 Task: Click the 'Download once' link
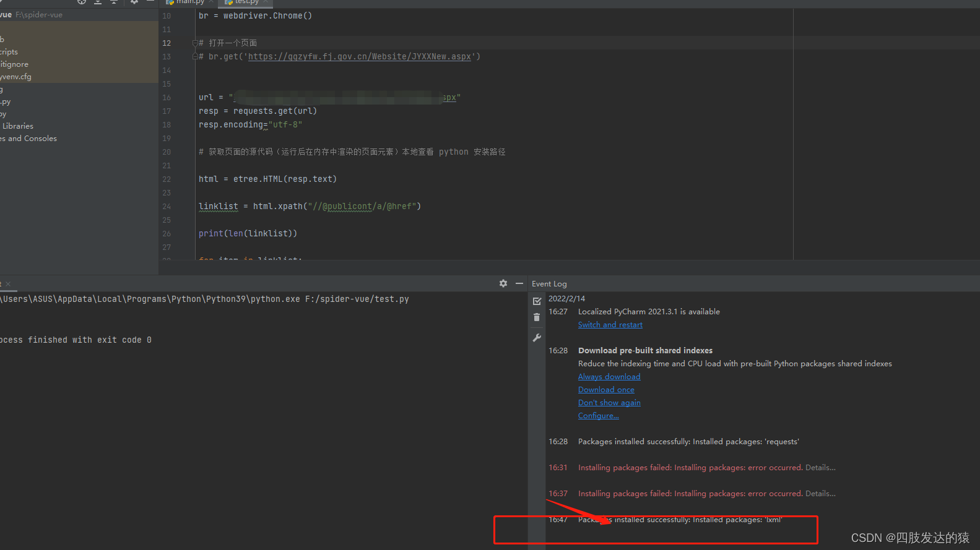[606, 390]
